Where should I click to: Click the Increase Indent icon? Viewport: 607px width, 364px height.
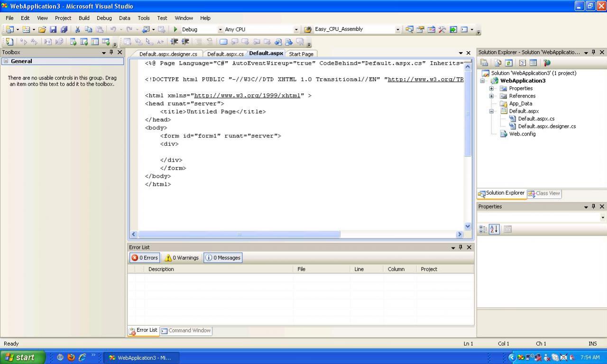tap(185, 42)
